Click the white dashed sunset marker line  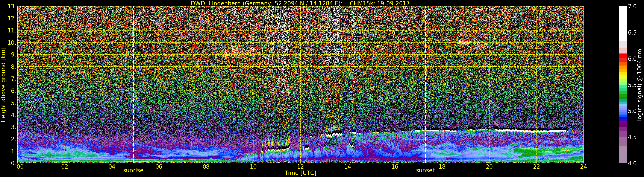(x=426, y=85)
